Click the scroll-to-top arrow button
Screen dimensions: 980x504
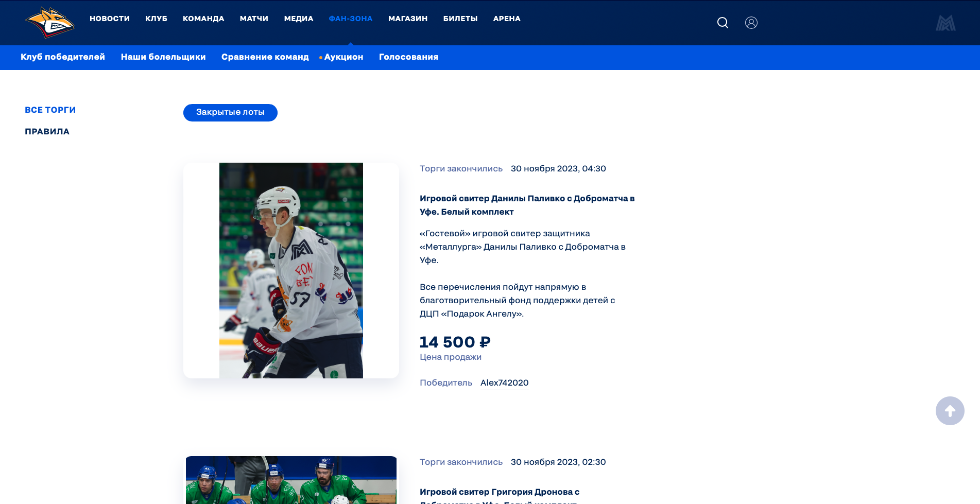tap(950, 411)
